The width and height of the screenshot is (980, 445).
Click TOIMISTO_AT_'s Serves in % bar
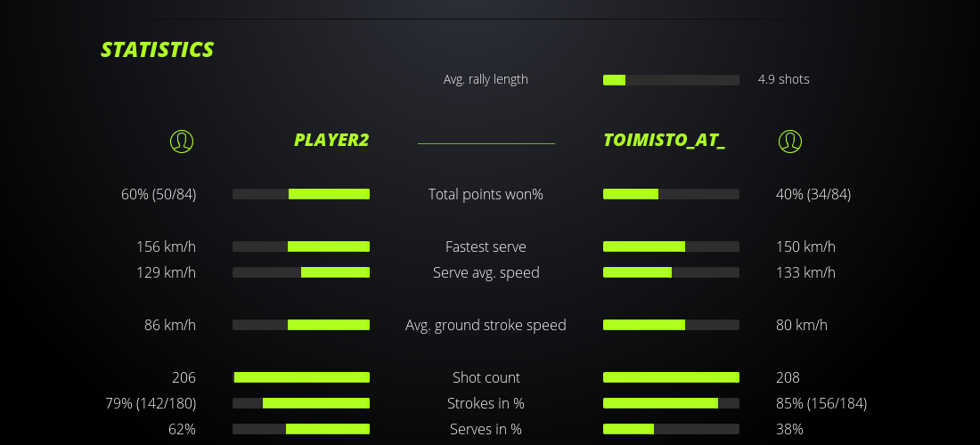point(671,429)
